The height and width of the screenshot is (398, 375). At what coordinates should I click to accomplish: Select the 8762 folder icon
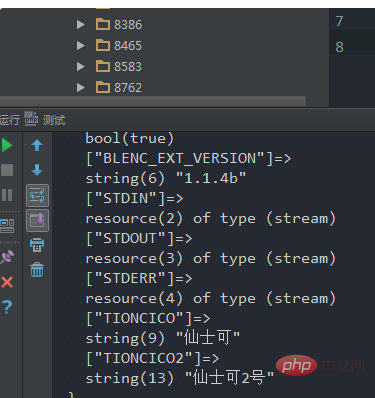103,87
